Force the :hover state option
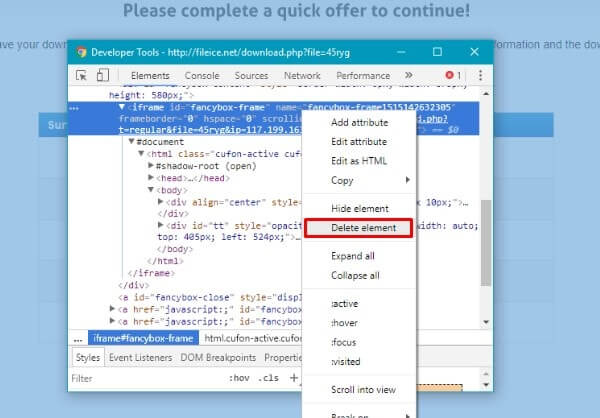The image size is (600, 418). 359,323
